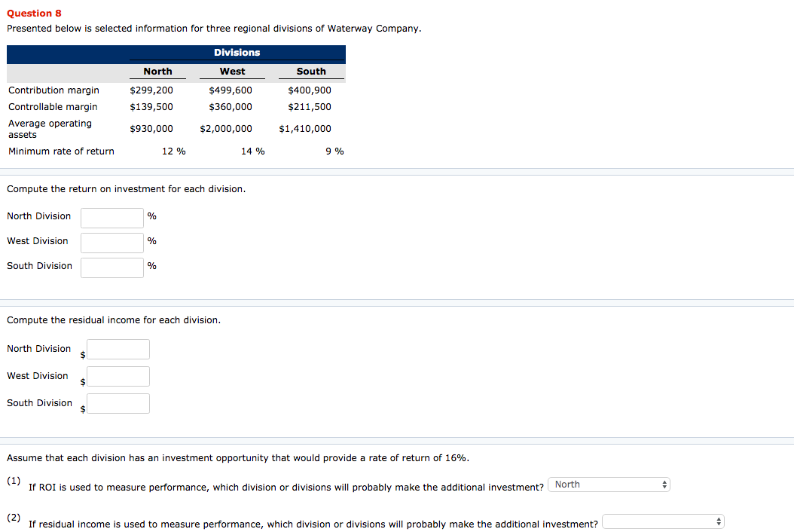Click the South Division residual income field
This screenshot has height=532, width=794.
(x=118, y=403)
